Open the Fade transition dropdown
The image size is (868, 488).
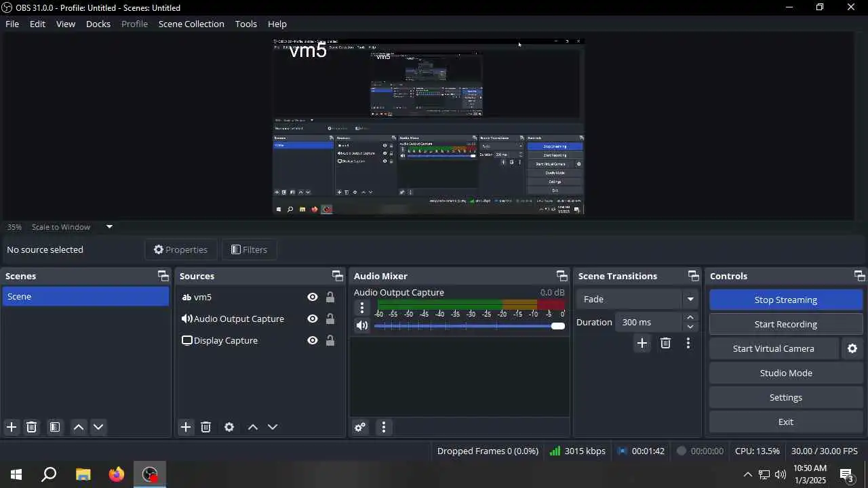pos(637,299)
